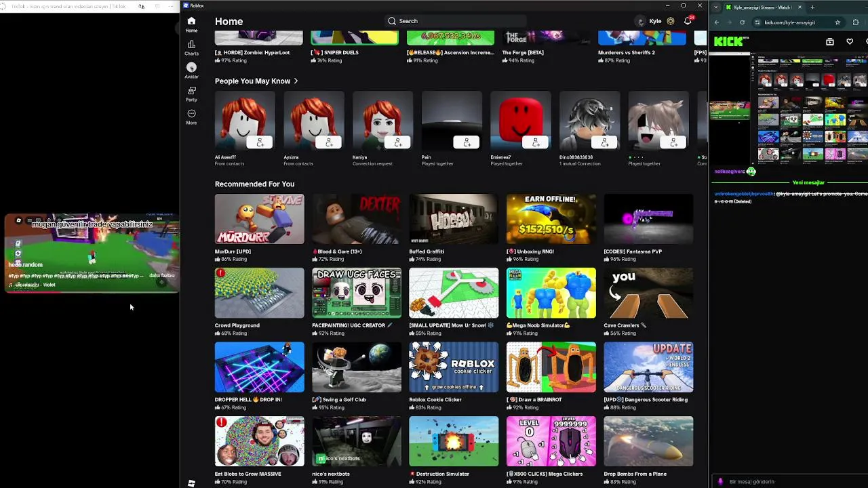Open Home in the Roblox sidebar
The height and width of the screenshot is (488, 868).
191,24
